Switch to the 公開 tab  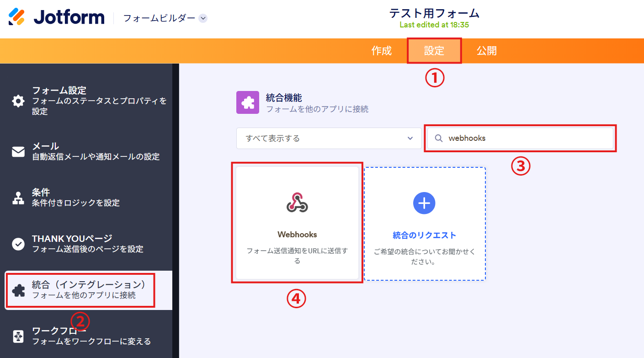tap(487, 51)
